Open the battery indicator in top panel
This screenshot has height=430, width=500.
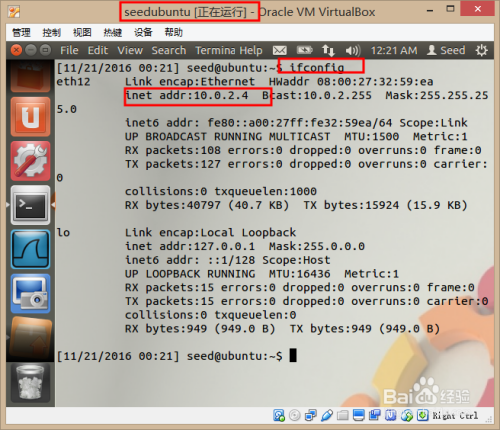[x=304, y=50]
